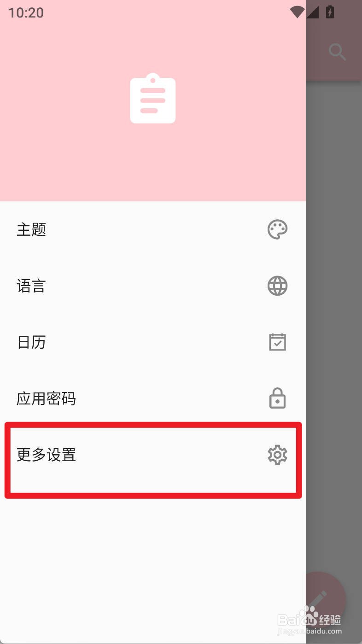Click the battery charging status icon

[330, 12]
